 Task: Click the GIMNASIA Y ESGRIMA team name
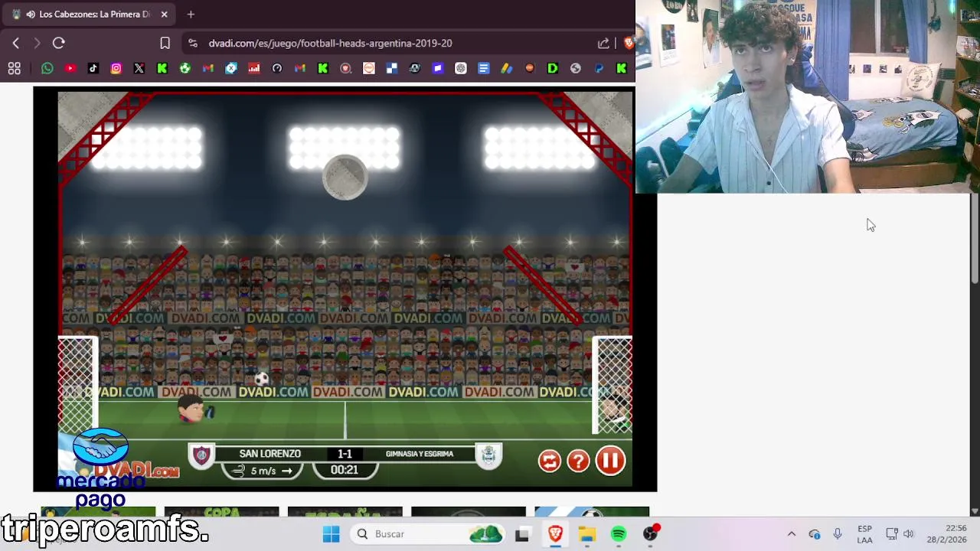[x=420, y=454]
